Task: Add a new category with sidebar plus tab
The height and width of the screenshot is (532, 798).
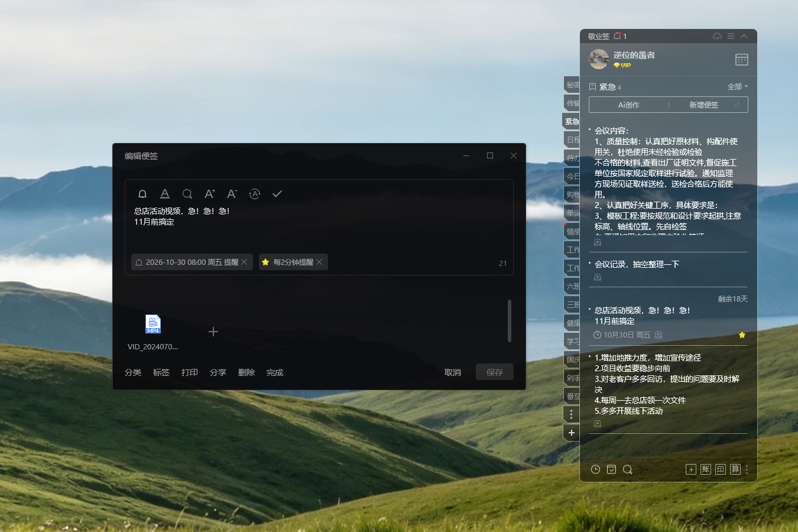Action: [572, 433]
